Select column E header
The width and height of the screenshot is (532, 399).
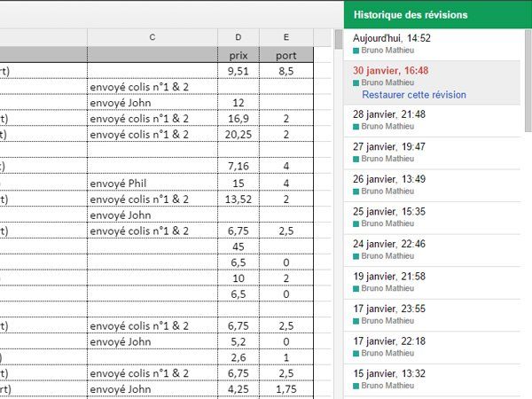click(286, 37)
